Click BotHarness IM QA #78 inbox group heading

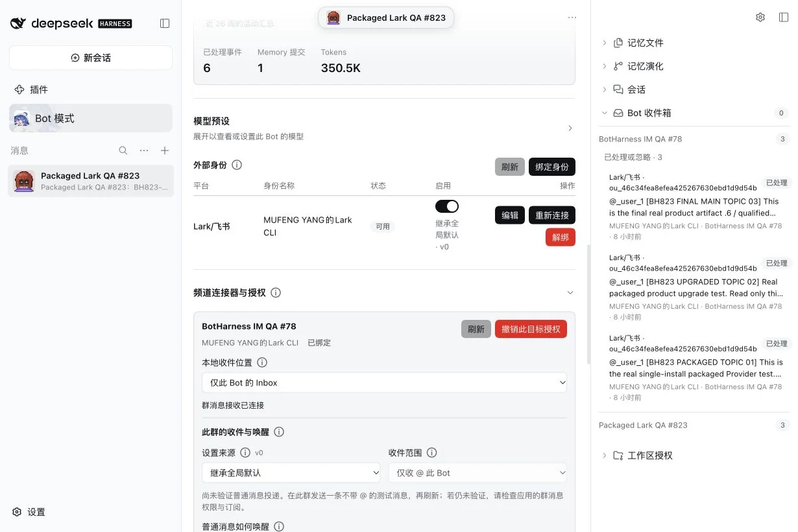point(640,139)
